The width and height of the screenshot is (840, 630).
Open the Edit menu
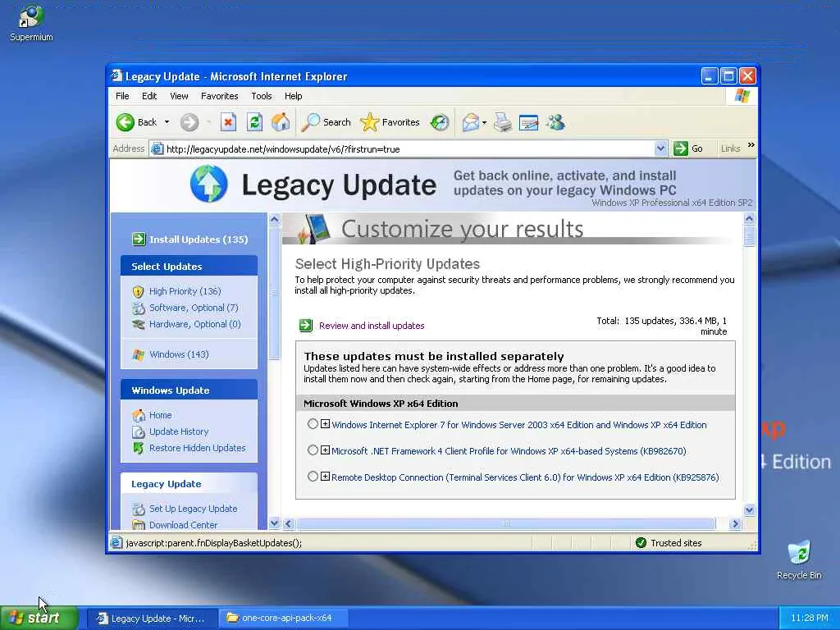pos(149,96)
